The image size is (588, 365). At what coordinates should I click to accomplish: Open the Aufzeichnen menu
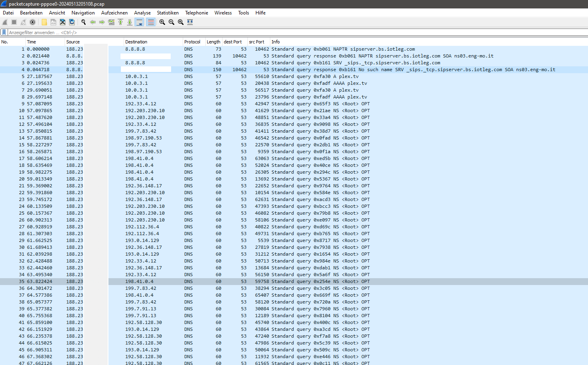pyautogui.click(x=114, y=13)
